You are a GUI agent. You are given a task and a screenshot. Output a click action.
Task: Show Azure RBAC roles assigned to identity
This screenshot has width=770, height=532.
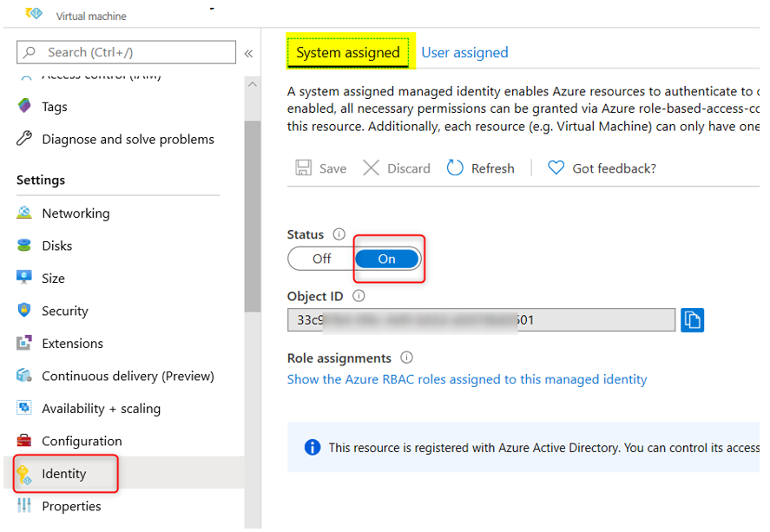[467, 379]
